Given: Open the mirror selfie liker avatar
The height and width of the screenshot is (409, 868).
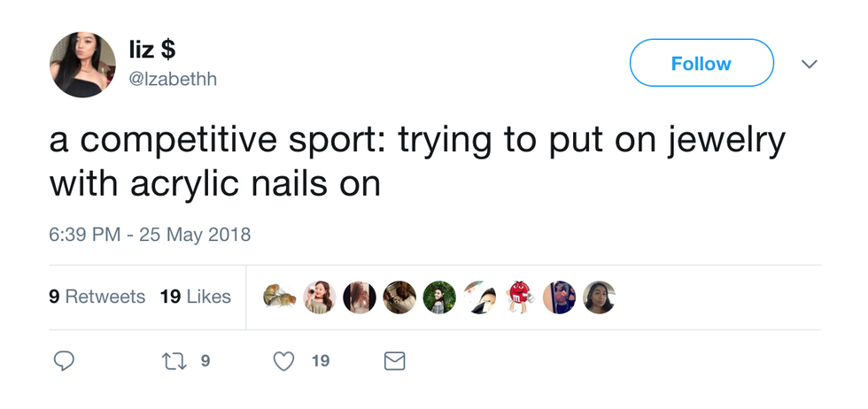Looking at the screenshot, I should click(559, 297).
